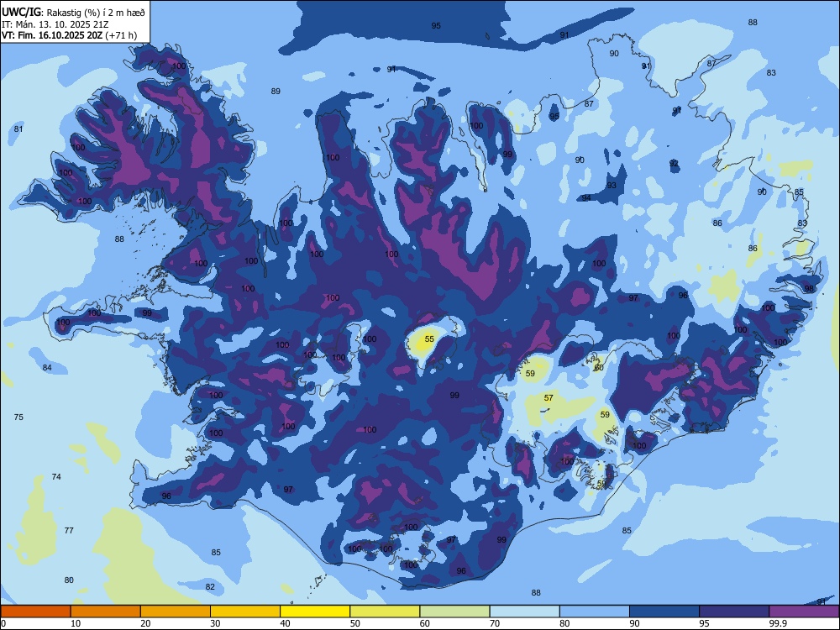The height and width of the screenshot is (630, 840).
Task: Pick the '30' legend scale label
Action: coord(215,623)
